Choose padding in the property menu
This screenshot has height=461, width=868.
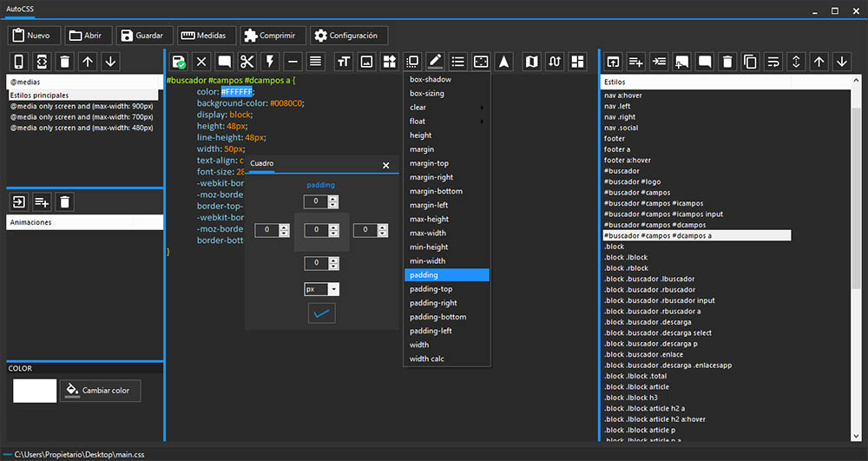coord(447,275)
